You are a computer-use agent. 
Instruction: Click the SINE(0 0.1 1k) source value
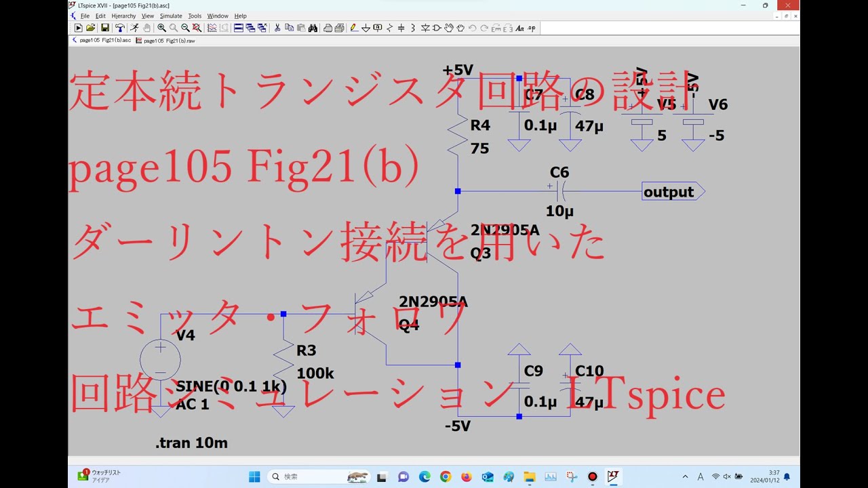tap(231, 387)
